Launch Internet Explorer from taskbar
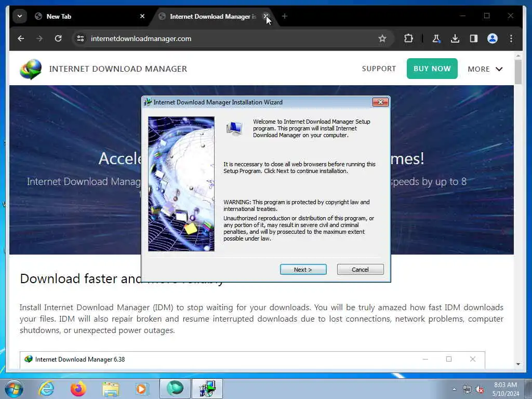The height and width of the screenshot is (399, 532). pyautogui.click(x=46, y=389)
